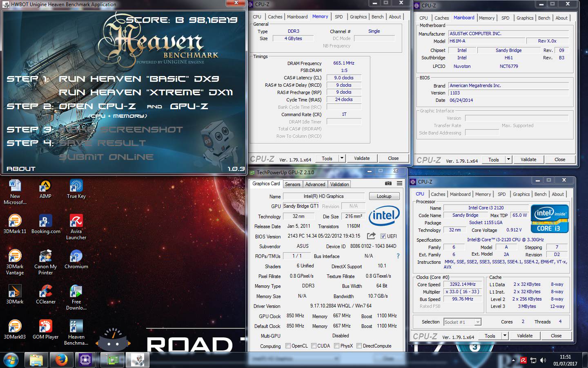The width and height of the screenshot is (588, 368).
Task: Switch to the CPU-Z taskbar button
Action: point(85,360)
